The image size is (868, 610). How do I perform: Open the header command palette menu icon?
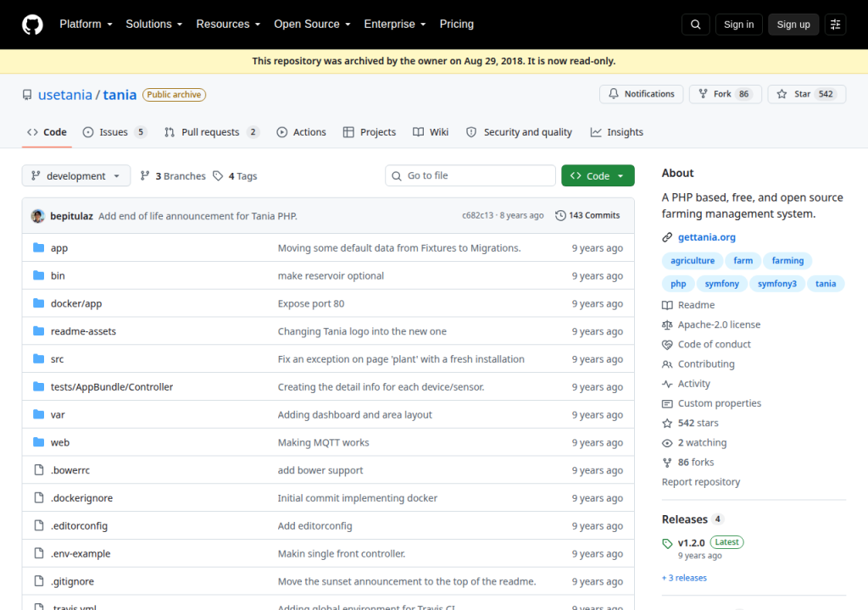coord(835,25)
